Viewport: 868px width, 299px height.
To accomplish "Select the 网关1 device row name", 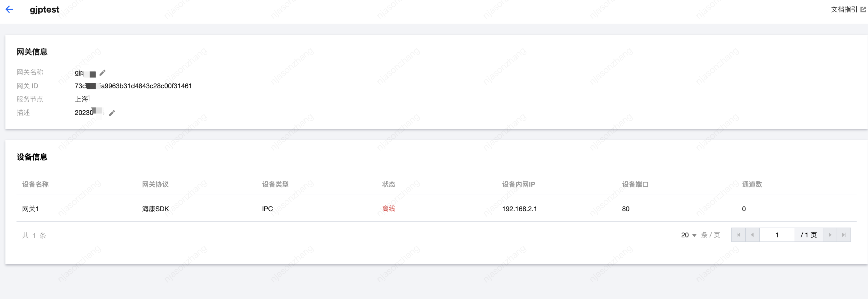I will (30, 209).
